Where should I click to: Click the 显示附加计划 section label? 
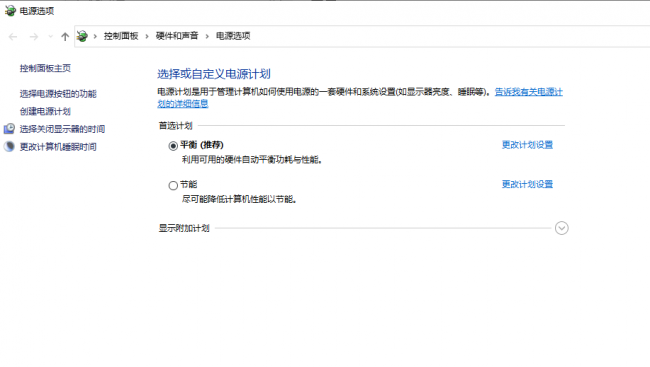(x=184, y=228)
